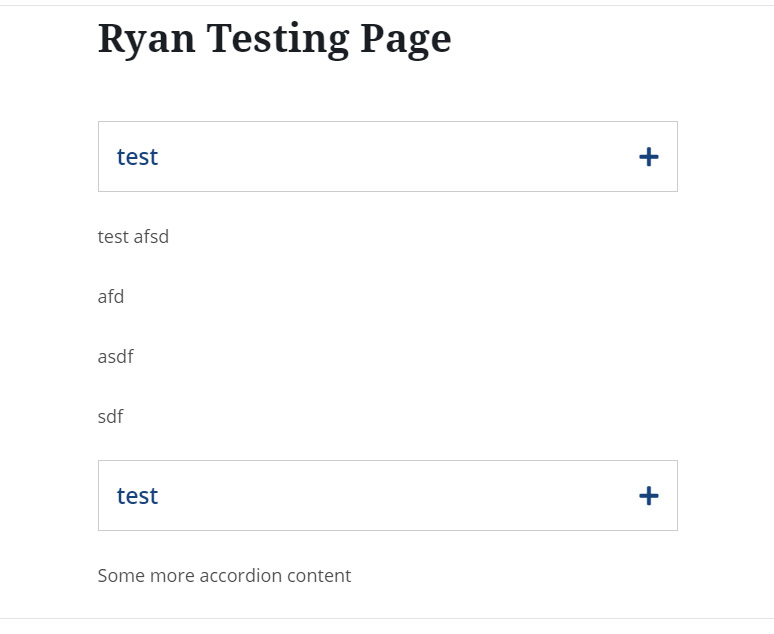Screen dimensions: 774x634
Task: Click the "afd" text line
Action: 111,297
